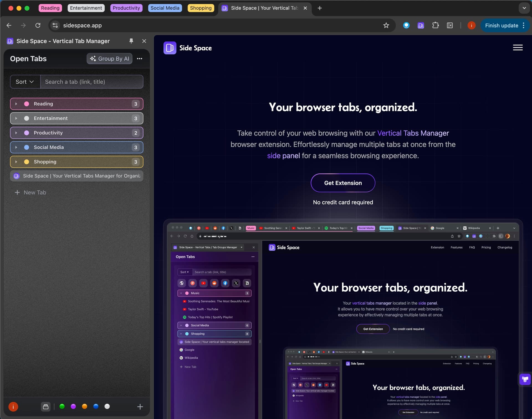The height and width of the screenshot is (419, 532).
Task: Click the Group By AI button
Action: 109,59
